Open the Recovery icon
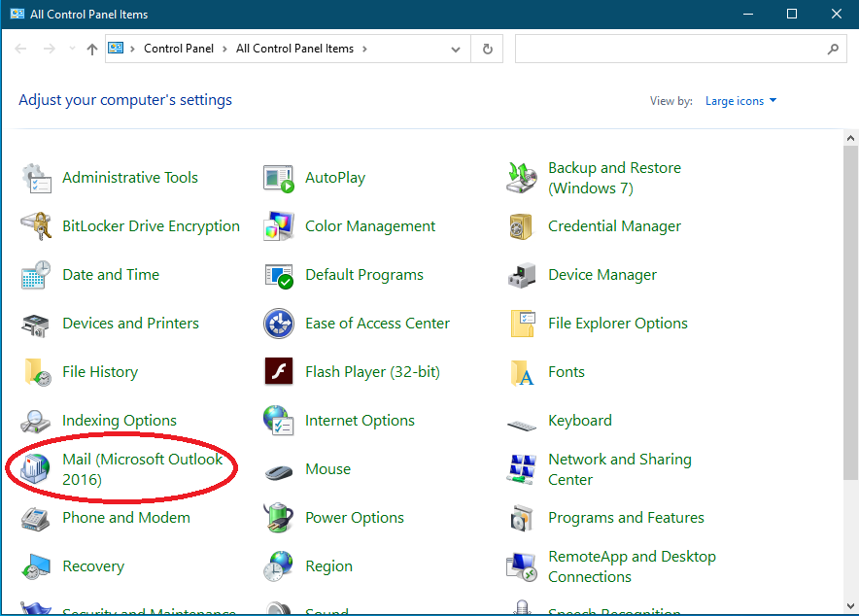Image resolution: width=859 pixels, height=616 pixels. tap(36, 566)
